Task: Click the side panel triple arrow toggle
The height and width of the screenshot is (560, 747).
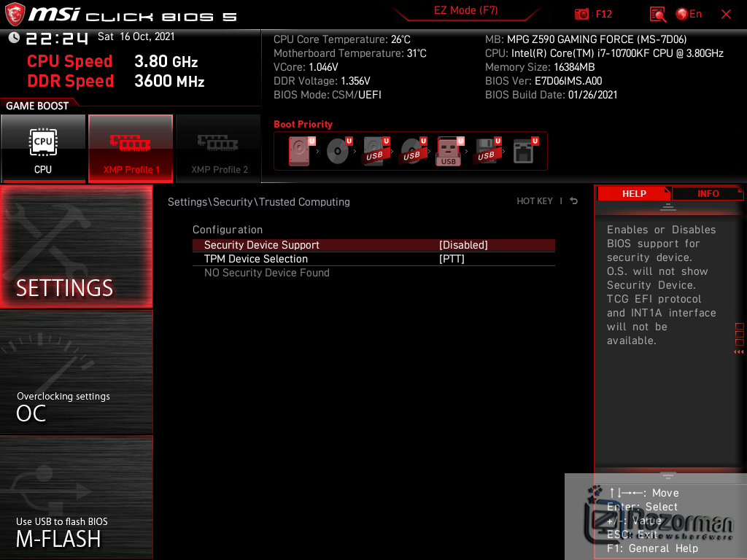Action: pyautogui.click(x=738, y=352)
